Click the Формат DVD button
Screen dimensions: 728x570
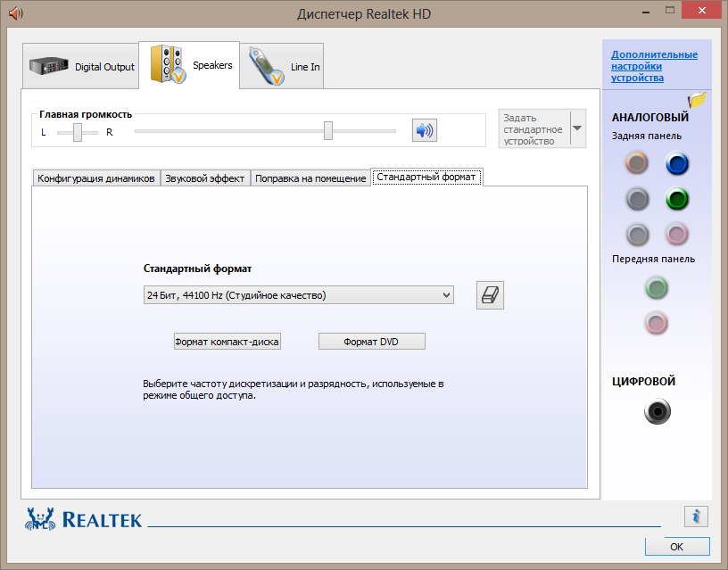(x=371, y=342)
